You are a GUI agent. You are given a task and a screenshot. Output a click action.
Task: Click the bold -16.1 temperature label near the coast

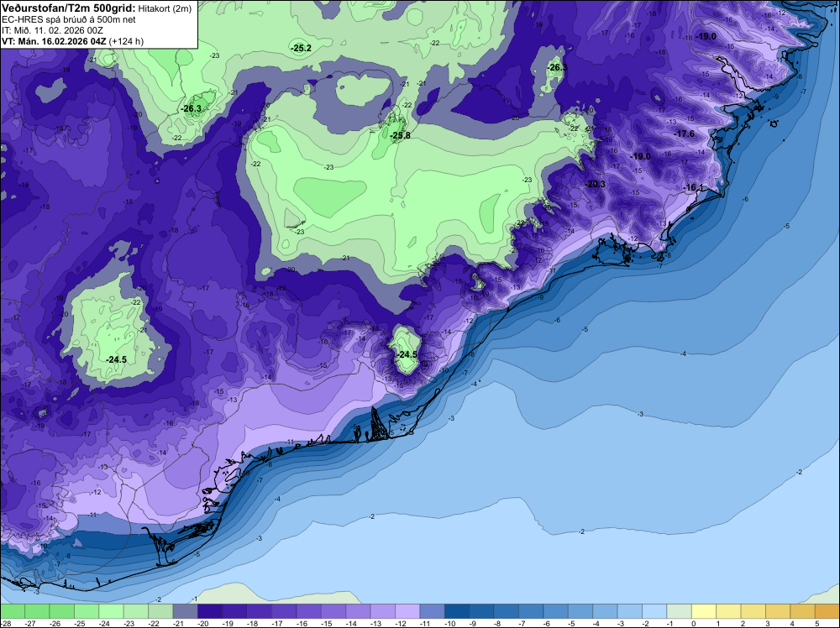694,187
